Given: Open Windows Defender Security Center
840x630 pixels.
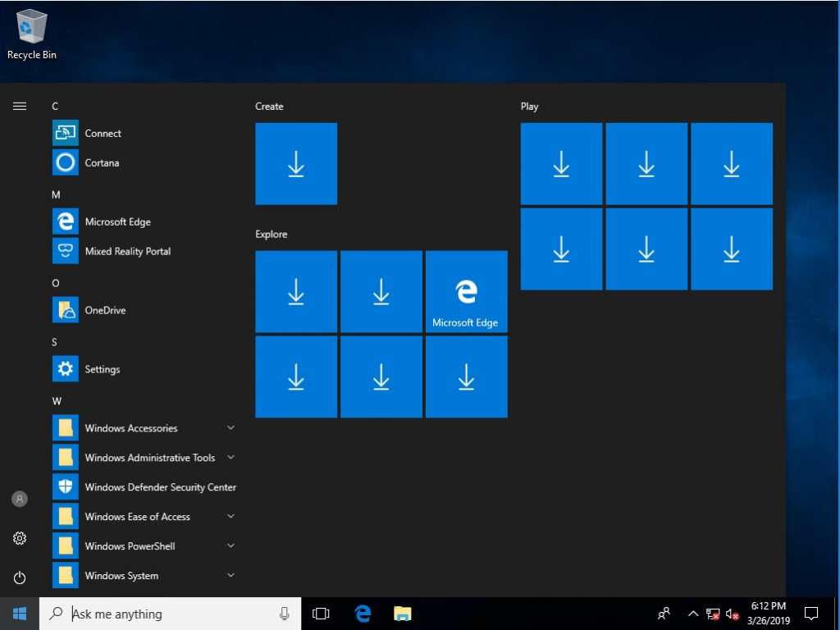Looking at the screenshot, I should tap(144, 486).
